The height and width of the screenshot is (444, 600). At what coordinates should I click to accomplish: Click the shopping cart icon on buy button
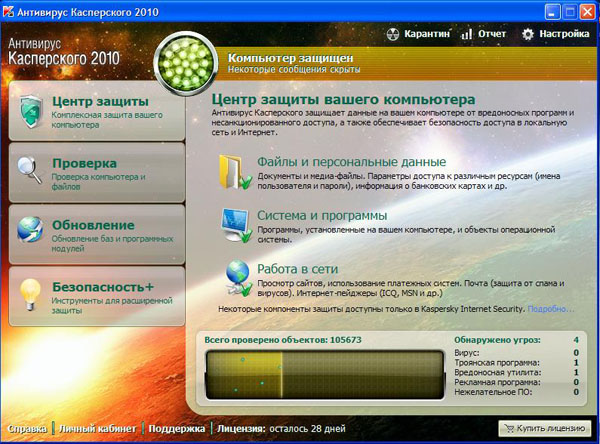point(509,428)
